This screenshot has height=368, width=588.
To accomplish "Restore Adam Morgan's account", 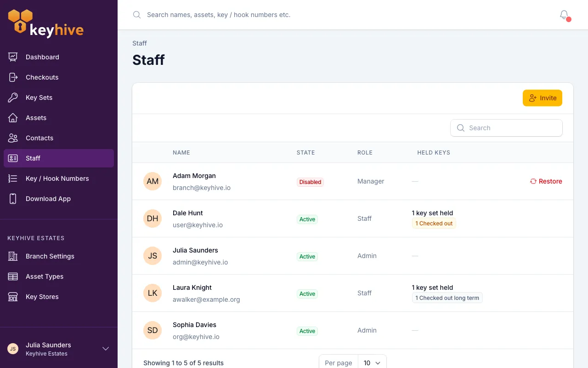I will [x=546, y=181].
